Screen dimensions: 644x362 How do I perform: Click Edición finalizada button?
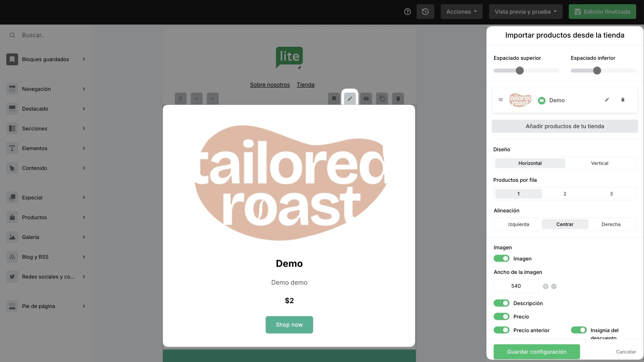coord(602,12)
